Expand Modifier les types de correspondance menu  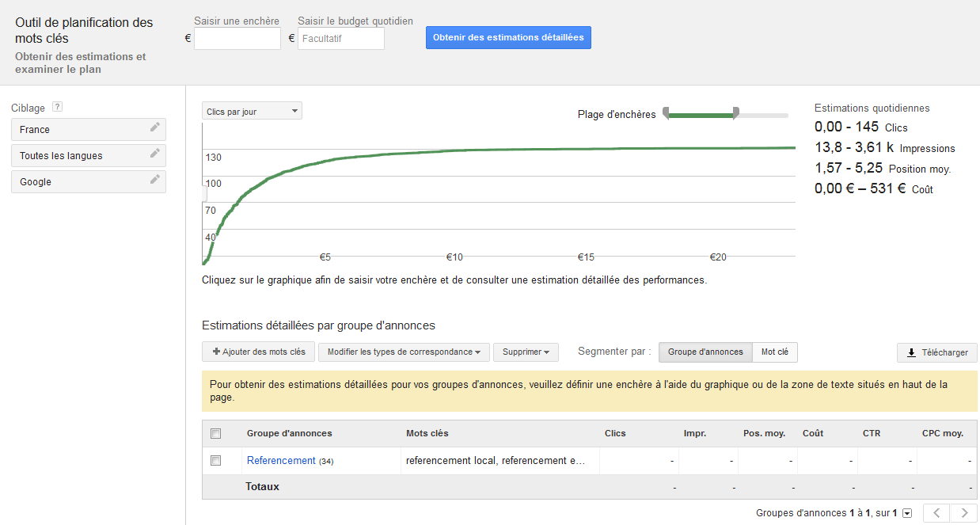tap(404, 352)
